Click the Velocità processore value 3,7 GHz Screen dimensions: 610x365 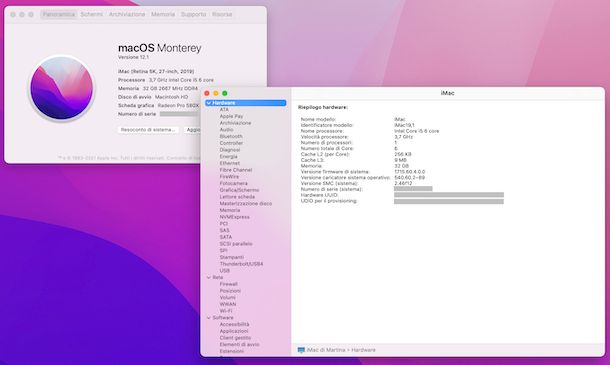(x=403, y=137)
